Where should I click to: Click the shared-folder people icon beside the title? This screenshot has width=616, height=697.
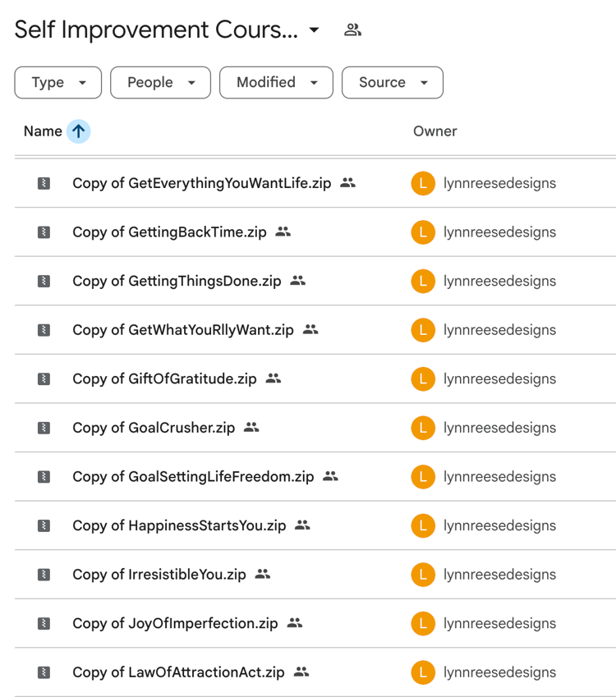pos(352,30)
